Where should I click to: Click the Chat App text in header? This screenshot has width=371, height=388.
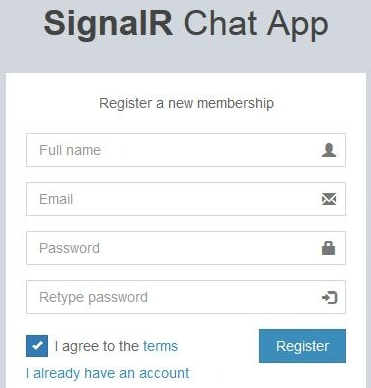[x=256, y=24]
